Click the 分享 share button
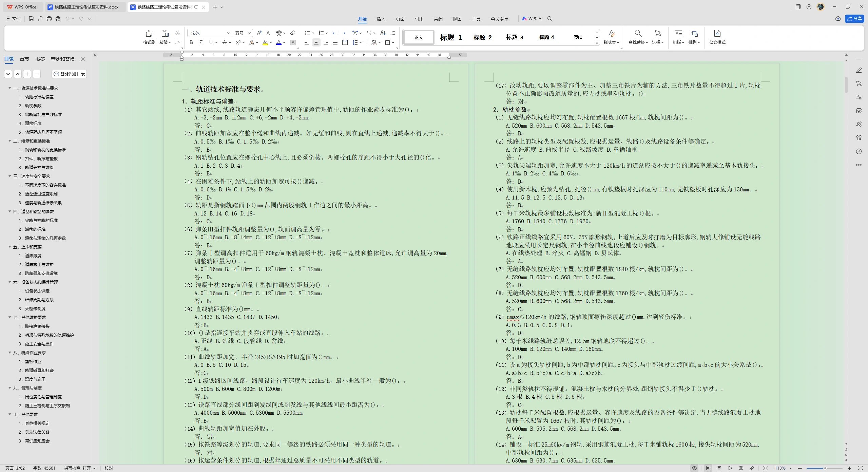Screen dimensions: 868x472 coord(854,19)
